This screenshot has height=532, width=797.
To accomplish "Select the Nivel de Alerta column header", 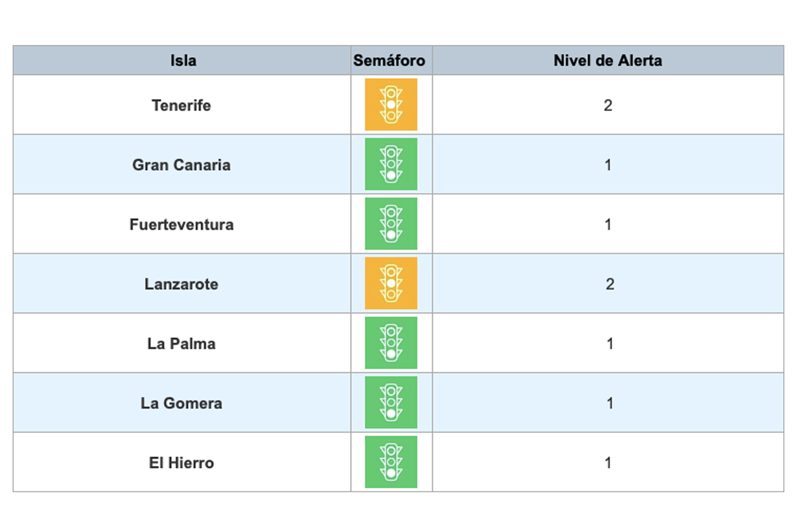I will pyautogui.click(x=608, y=60).
